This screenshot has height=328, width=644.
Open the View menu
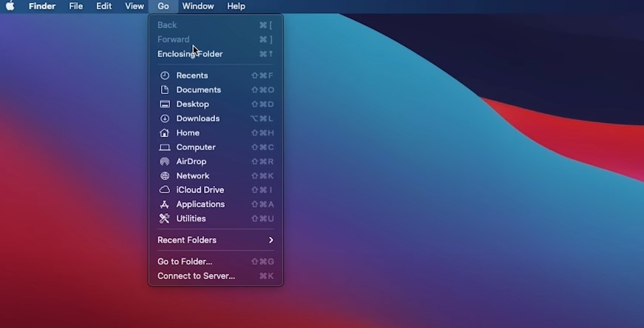(135, 6)
